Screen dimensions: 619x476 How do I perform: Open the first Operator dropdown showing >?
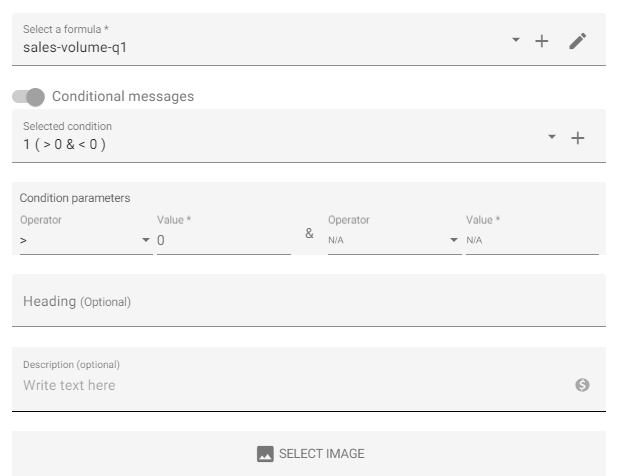[x=86, y=240]
